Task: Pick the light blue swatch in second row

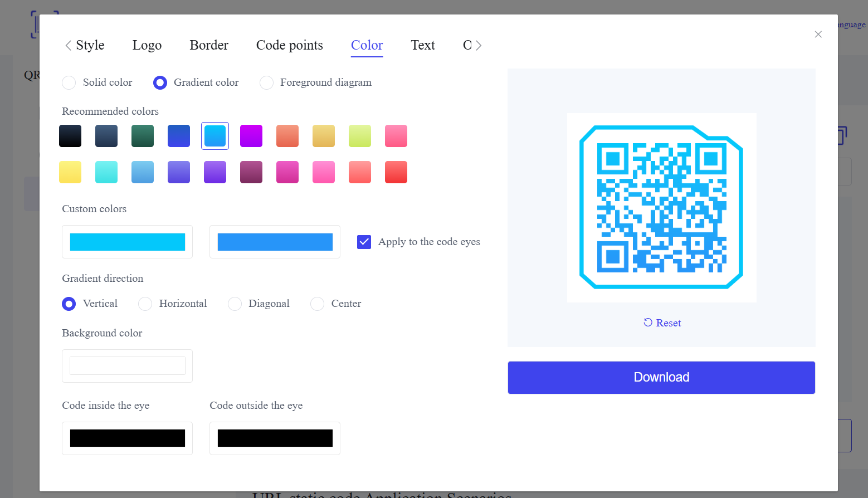Action: [143, 172]
